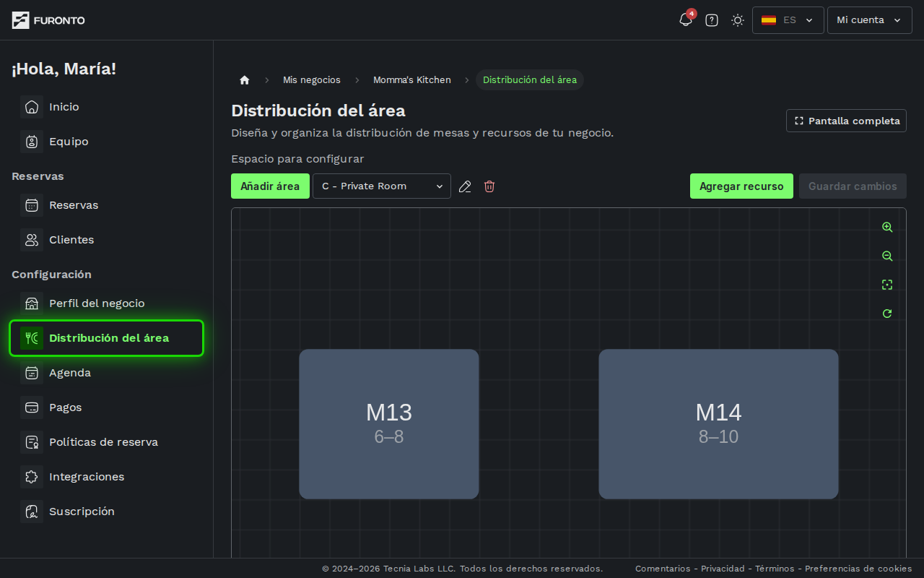Click Añadir área button
The height and width of the screenshot is (578, 924).
tap(270, 186)
